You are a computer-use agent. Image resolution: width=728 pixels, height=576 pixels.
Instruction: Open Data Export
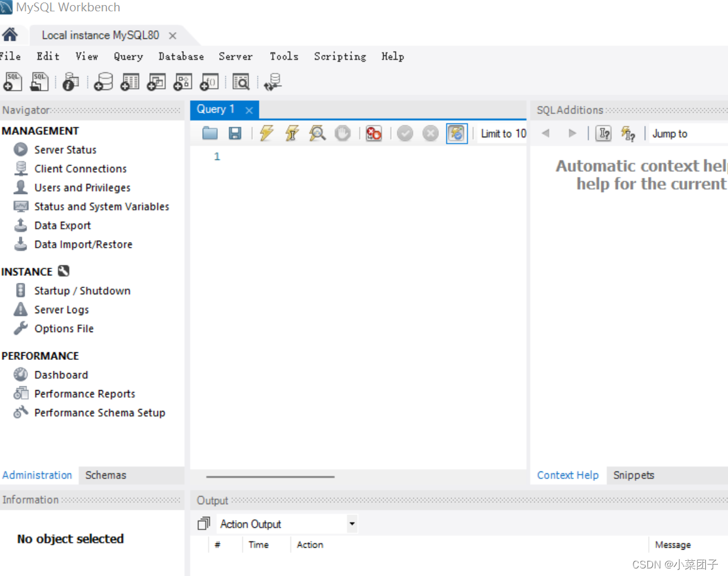pyautogui.click(x=62, y=225)
